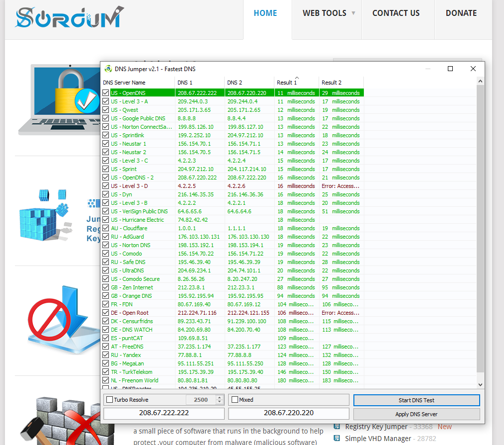The width and height of the screenshot is (504, 445).
Task: Open the WEB TOOLS menu
Action: point(325,13)
